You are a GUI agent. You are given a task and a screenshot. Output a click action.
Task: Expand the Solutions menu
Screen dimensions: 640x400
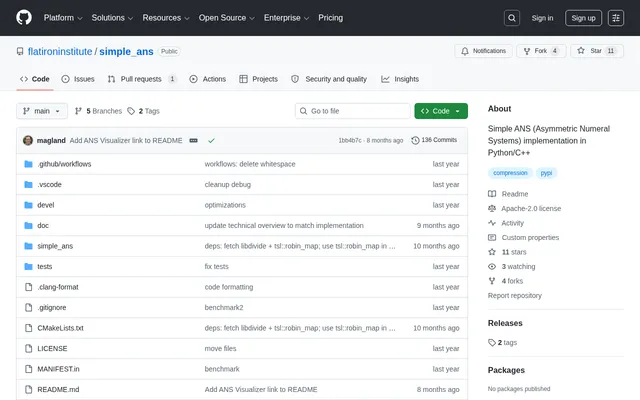coord(112,18)
